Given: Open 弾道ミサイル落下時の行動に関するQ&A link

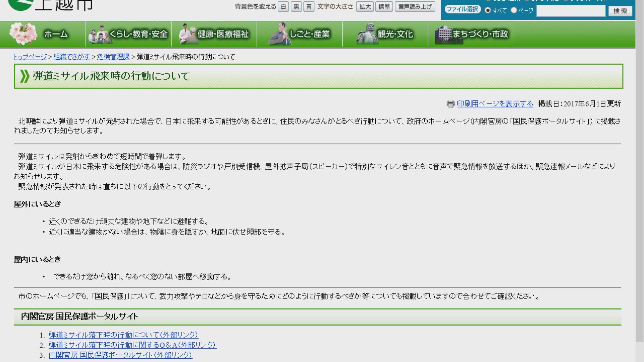Looking at the screenshot, I should tap(132, 345).
